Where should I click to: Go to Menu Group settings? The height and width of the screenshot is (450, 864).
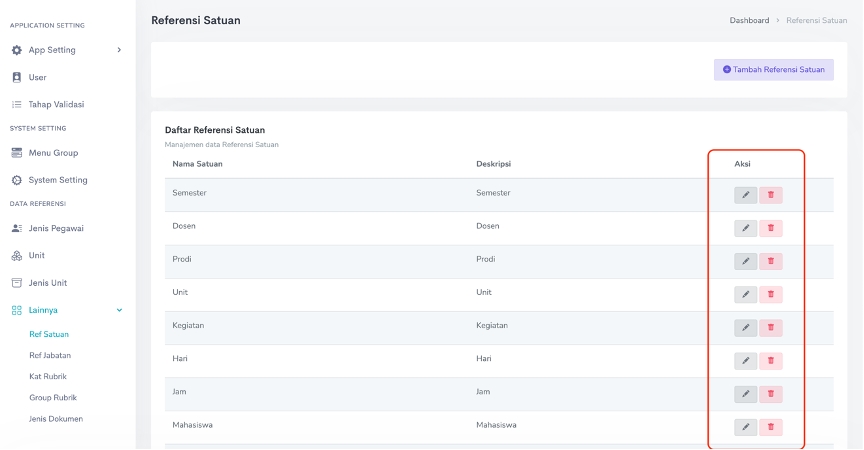pos(53,153)
